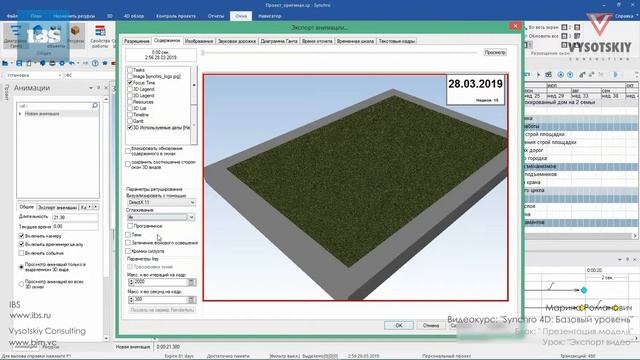Click the preview time slider handle
The width and height of the screenshot is (640, 360).
pyautogui.click(x=202, y=53)
